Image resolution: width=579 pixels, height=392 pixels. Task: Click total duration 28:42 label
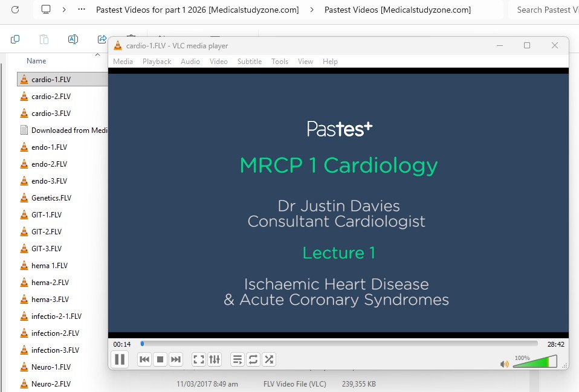coord(556,344)
